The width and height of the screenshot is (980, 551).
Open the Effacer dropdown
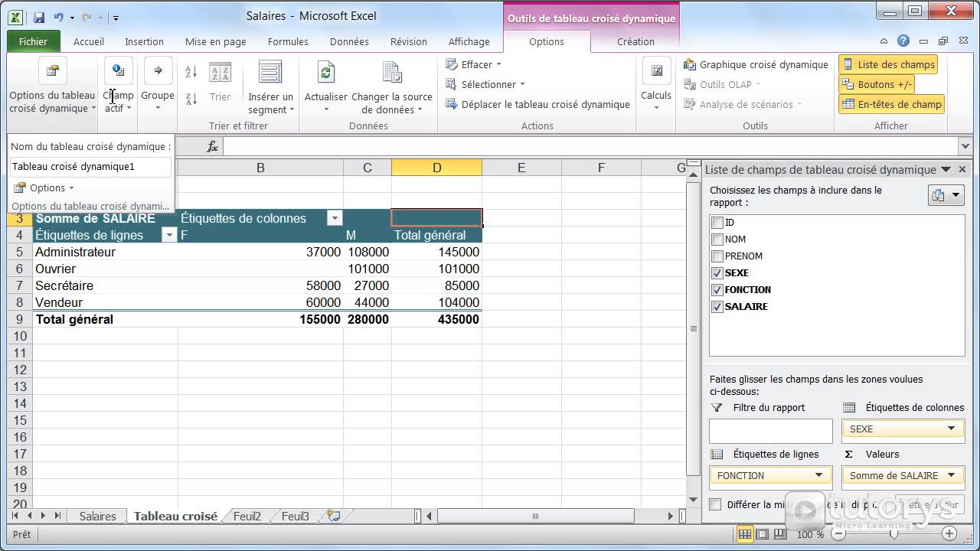point(473,64)
